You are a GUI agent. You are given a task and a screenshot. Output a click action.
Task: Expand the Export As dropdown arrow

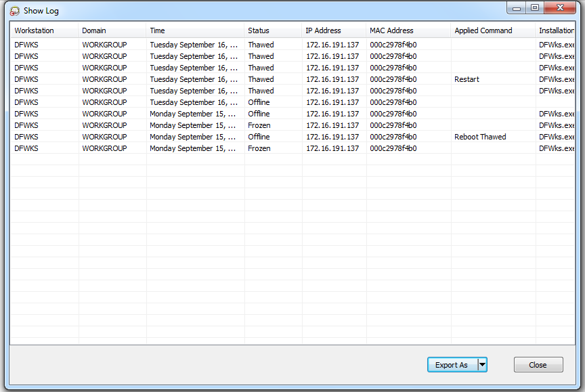pyautogui.click(x=482, y=365)
